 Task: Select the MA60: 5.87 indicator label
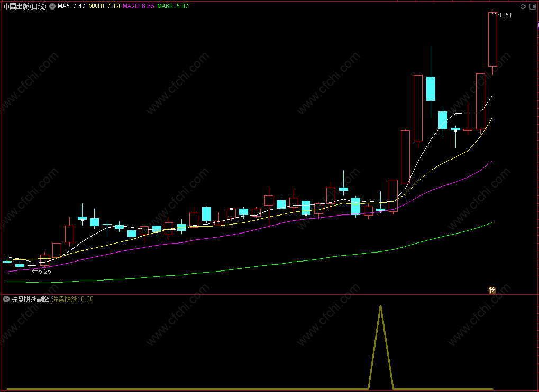point(173,6)
